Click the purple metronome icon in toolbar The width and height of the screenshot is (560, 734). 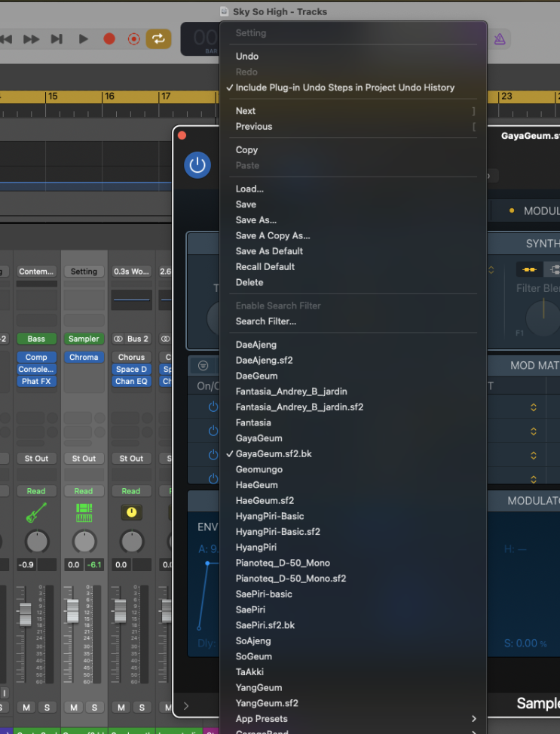coord(499,39)
